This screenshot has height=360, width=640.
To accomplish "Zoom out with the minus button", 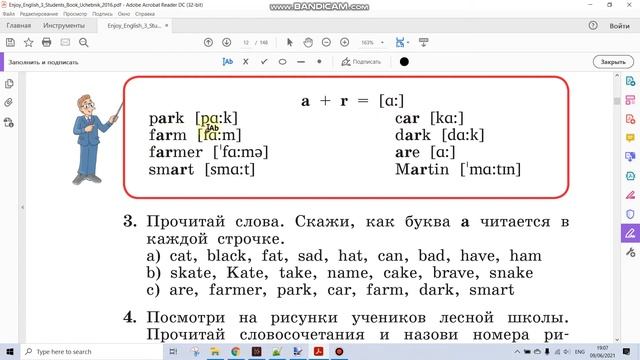I will pyautogui.click(x=326, y=42).
